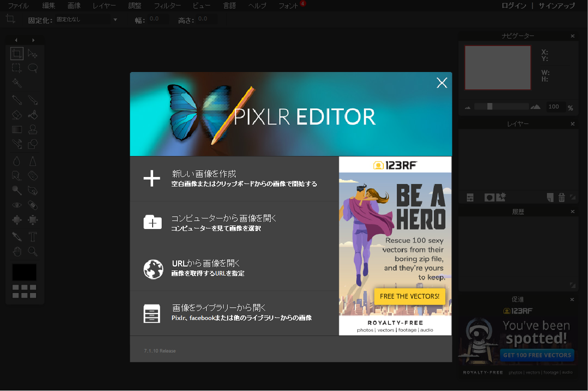Screen dimensions: 588x391
Task: Pick the Magic Wand tool
Action: click(x=17, y=82)
